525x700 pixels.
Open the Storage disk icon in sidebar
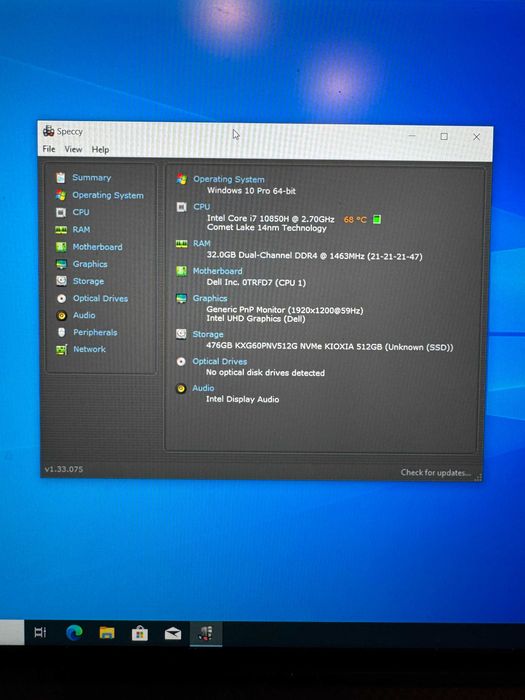(x=61, y=281)
